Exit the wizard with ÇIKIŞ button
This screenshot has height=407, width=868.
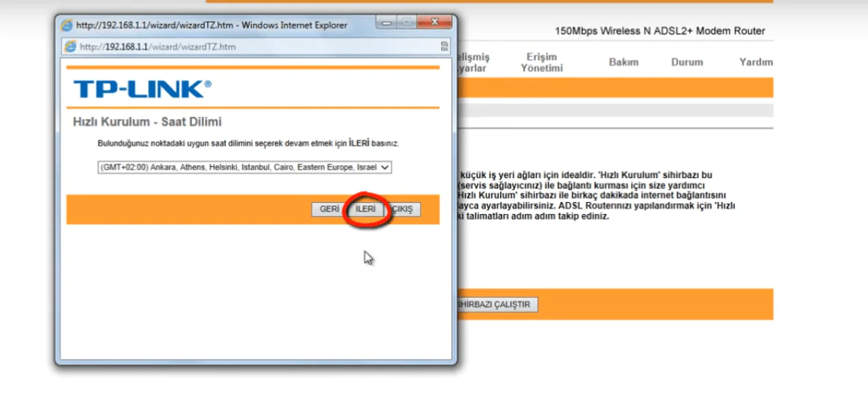[x=404, y=209]
